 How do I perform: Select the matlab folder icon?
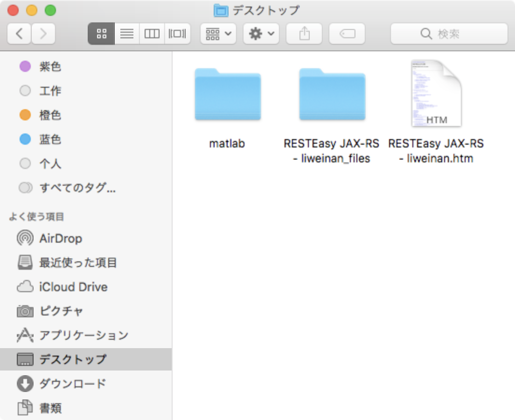[228, 94]
